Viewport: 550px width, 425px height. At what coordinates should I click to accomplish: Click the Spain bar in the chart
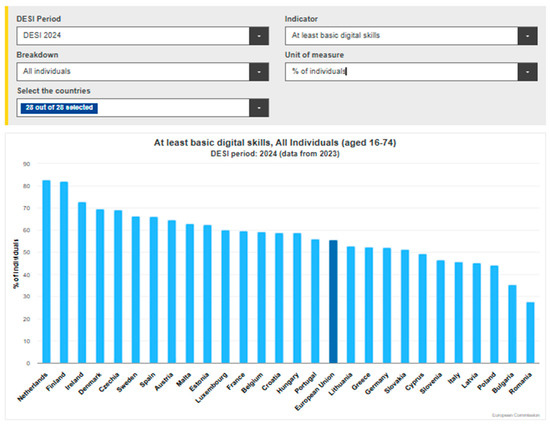154,290
